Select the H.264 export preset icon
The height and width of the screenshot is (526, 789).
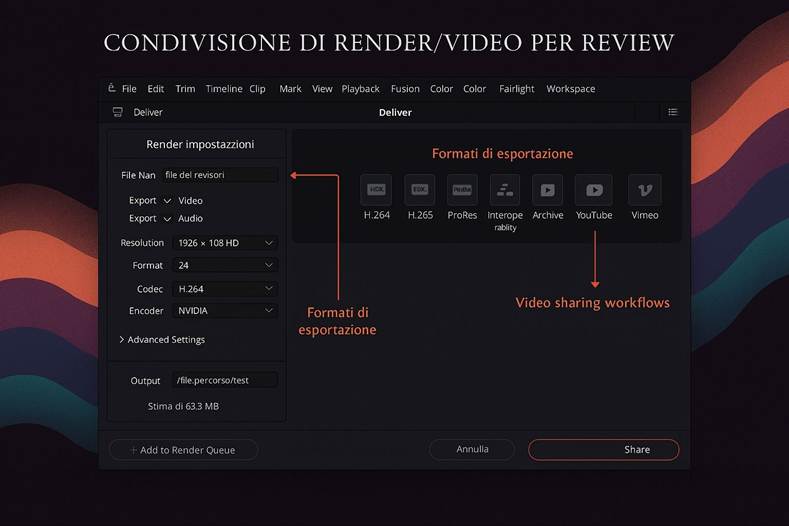pyautogui.click(x=376, y=190)
